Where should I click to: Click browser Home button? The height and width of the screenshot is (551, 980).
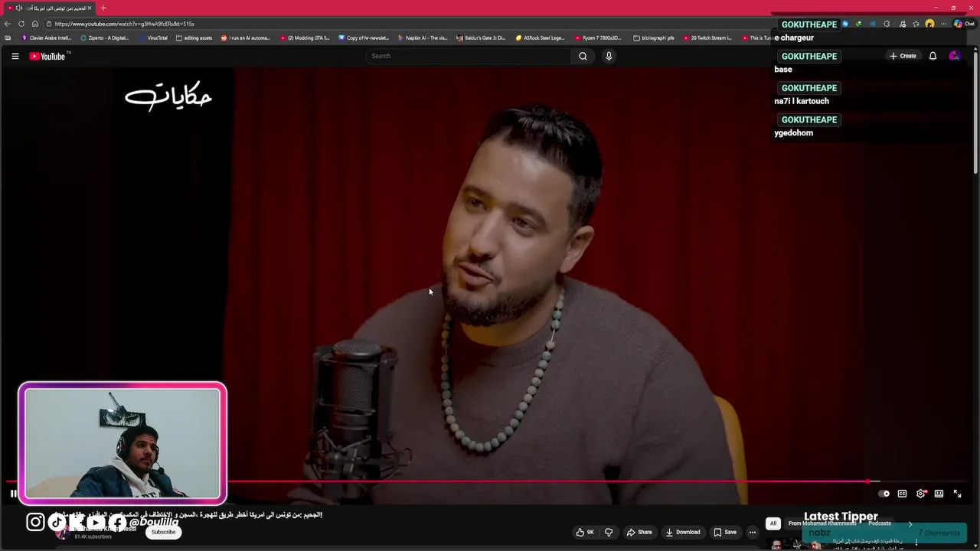35,24
